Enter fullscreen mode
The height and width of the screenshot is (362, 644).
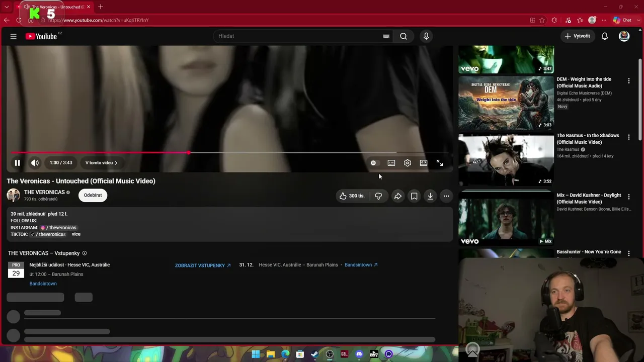coord(440,163)
